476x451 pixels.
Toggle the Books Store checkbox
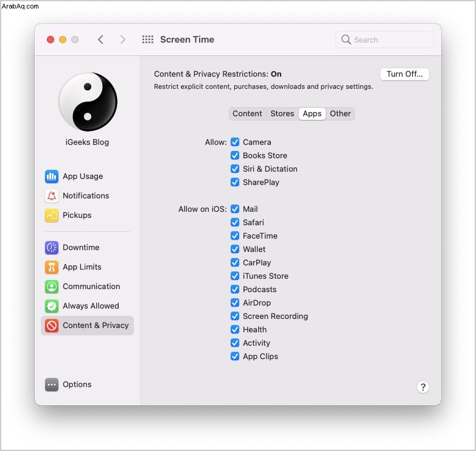(235, 155)
